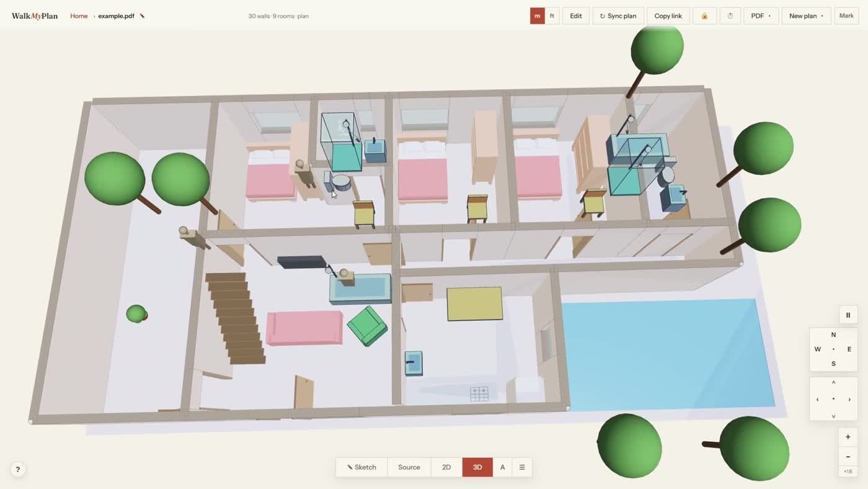This screenshot has height=489, width=868.
Task: Zoom in with the plus button
Action: coord(848,437)
